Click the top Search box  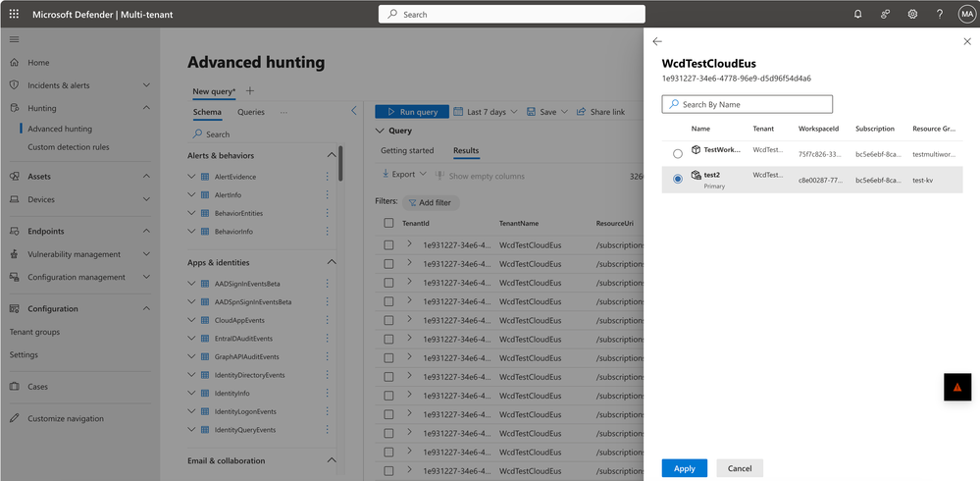[x=511, y=14]
